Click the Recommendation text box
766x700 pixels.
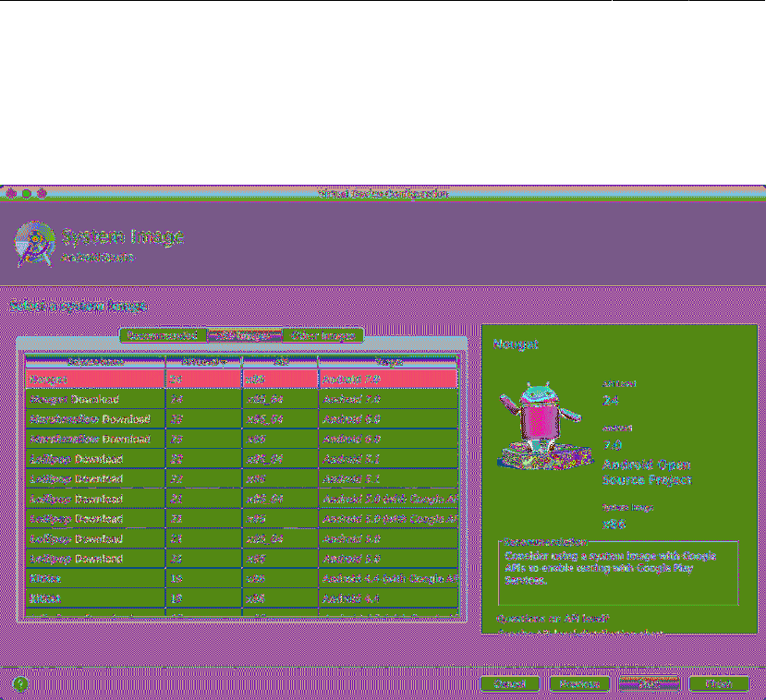618,573
